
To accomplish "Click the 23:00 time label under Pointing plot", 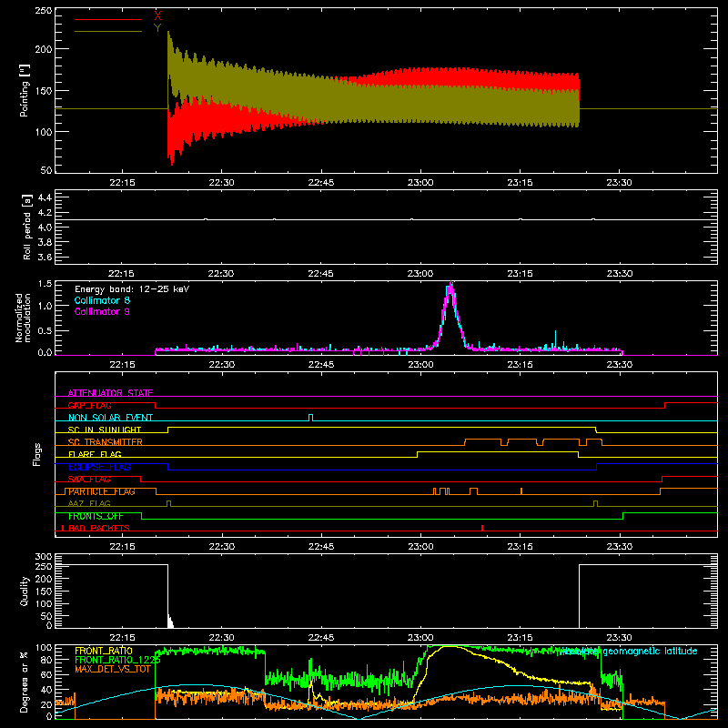I will pos(420,183).
